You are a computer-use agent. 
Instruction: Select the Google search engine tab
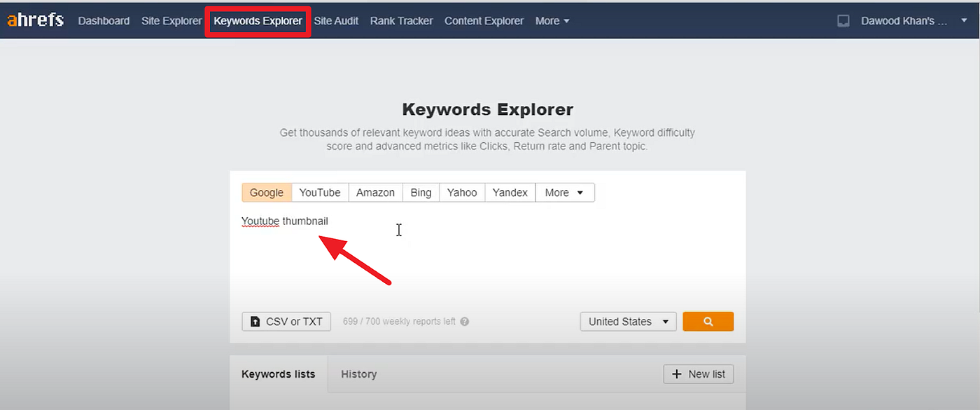click(x=267, y=193)
